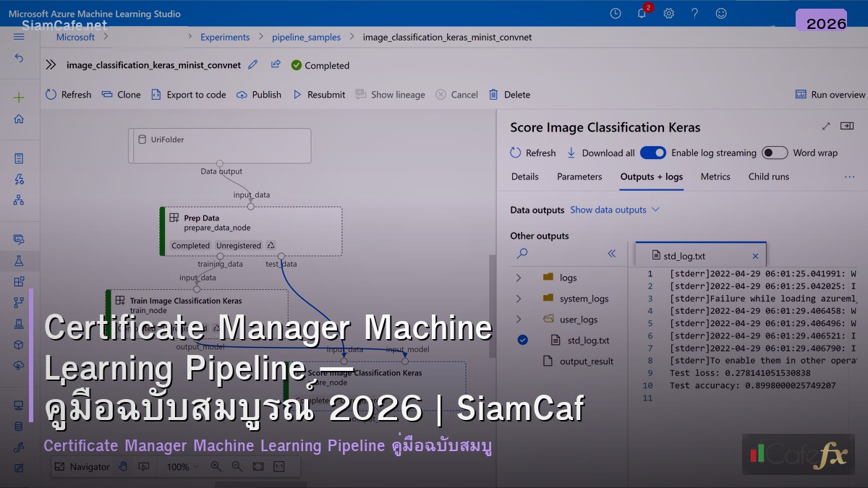Open the 100% zoom level control

(x=182, y=466)
